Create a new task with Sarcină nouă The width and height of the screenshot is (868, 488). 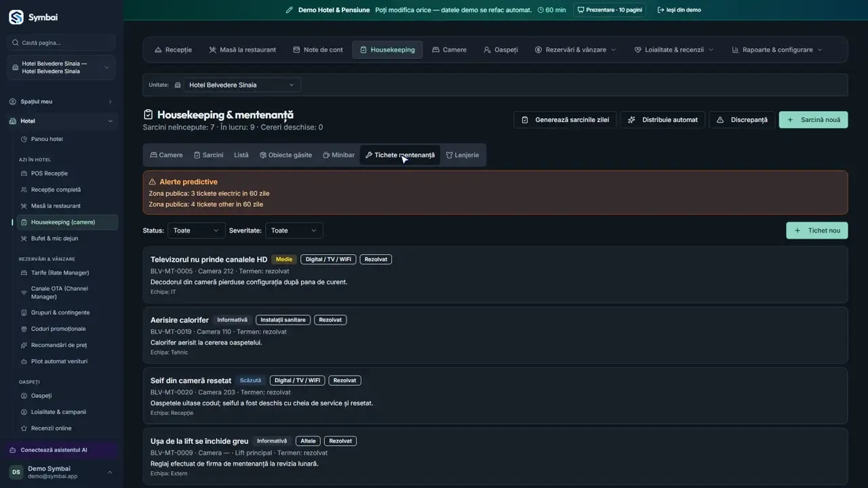point(813,120)
